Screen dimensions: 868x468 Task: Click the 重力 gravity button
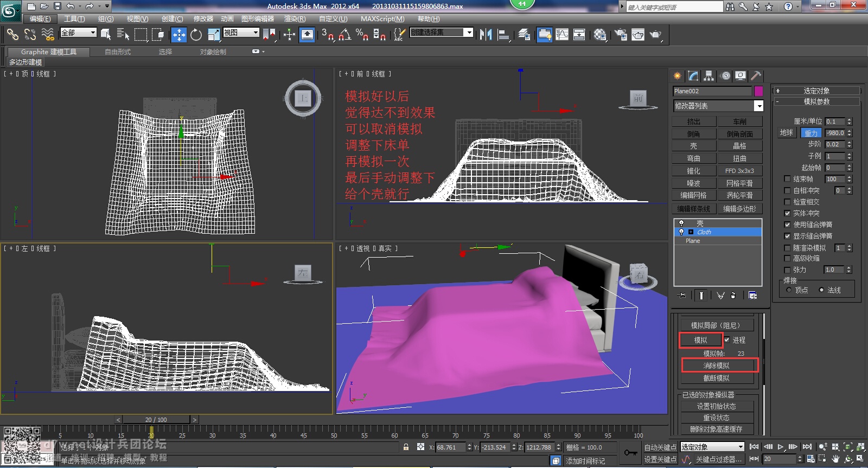(811, 133)
